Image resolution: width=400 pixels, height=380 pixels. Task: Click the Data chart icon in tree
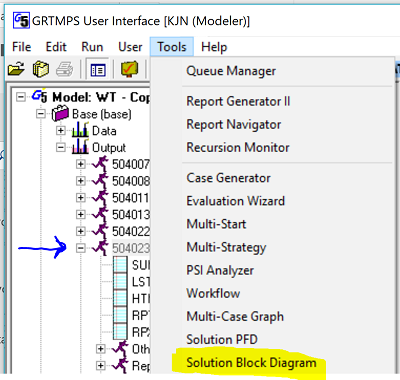click(80, 129)
